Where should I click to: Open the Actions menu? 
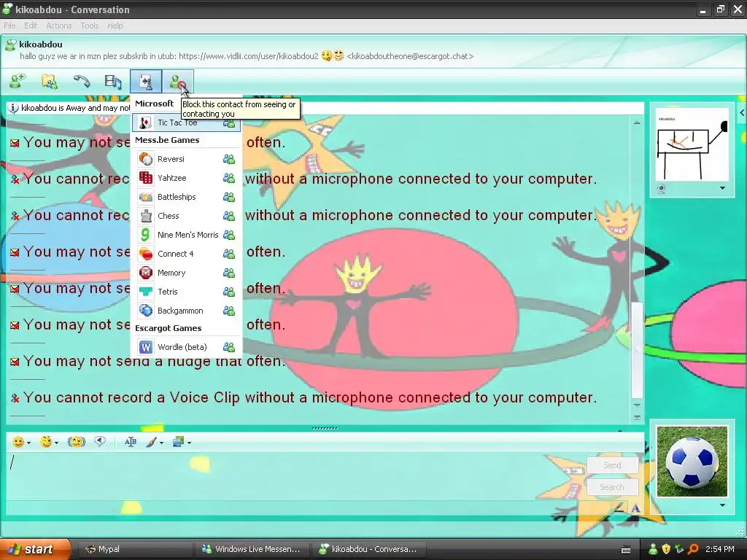58,26
